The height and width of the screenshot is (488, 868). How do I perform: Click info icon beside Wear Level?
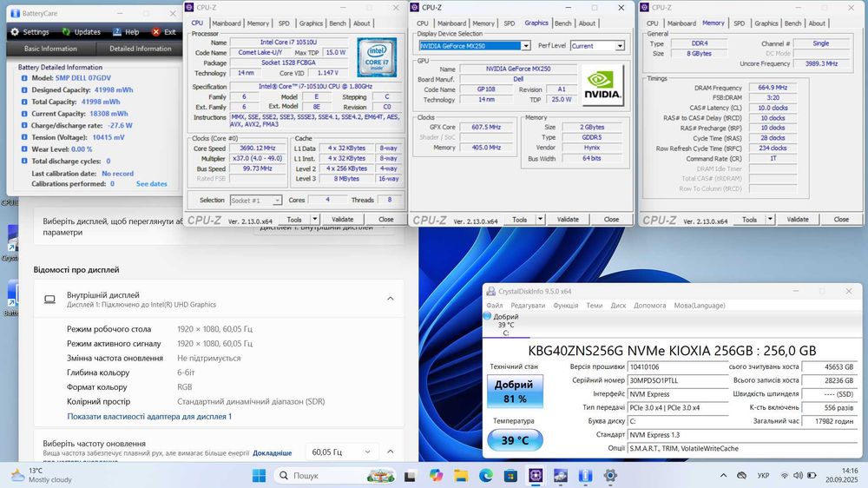tap(24, 149)
